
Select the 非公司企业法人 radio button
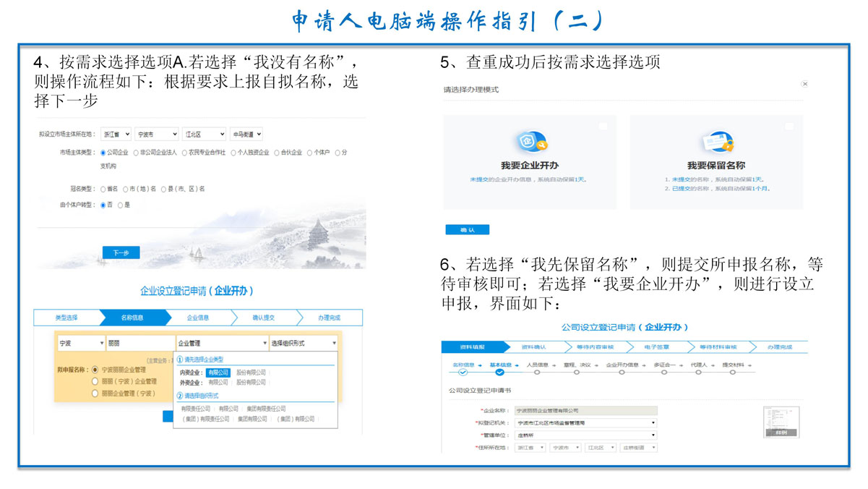(x=135, y=153)
